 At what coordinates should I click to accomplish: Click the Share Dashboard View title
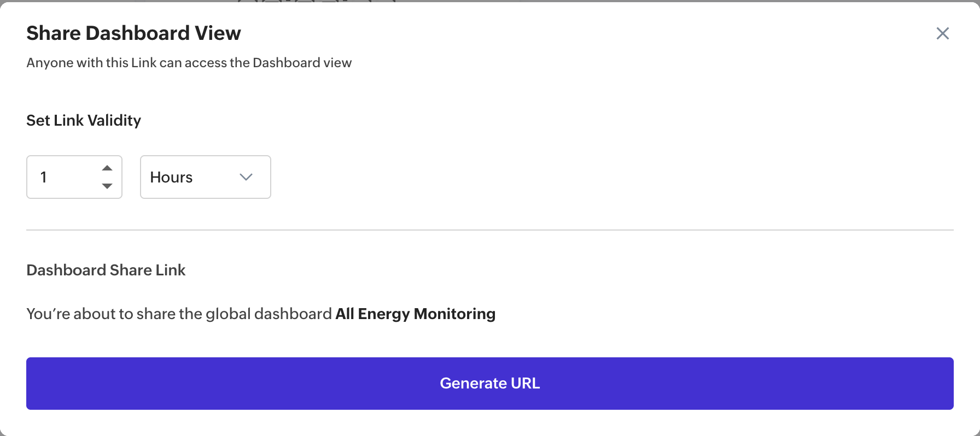[133, 33]
